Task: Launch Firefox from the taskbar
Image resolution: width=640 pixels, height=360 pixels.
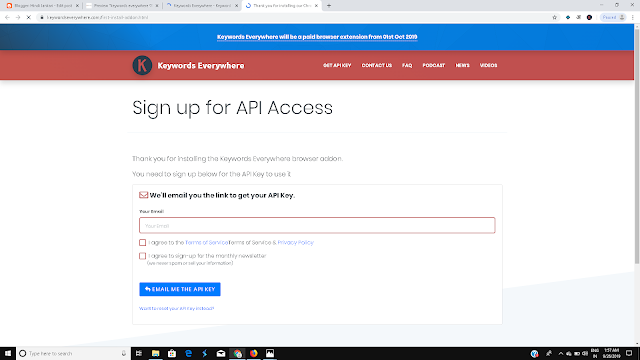Action: click(x=254, y=353)
